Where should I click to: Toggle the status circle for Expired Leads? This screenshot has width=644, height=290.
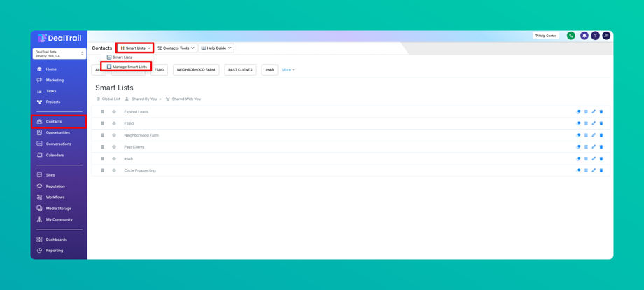click(114, 112)
